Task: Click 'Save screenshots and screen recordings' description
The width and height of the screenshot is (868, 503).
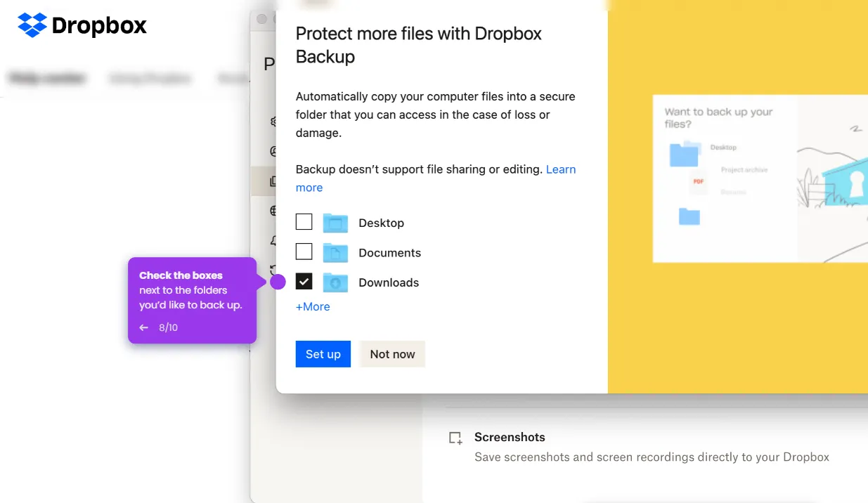Action: 652,457
